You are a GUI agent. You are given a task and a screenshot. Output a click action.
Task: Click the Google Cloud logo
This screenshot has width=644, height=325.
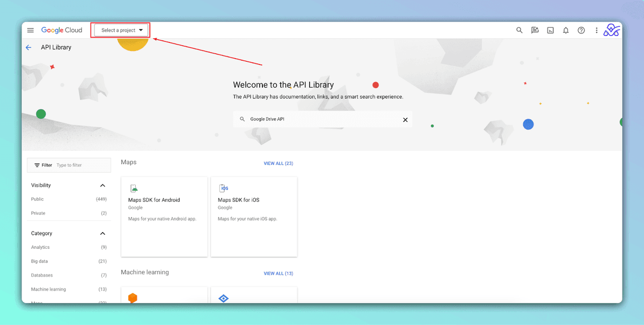[62, 31]
